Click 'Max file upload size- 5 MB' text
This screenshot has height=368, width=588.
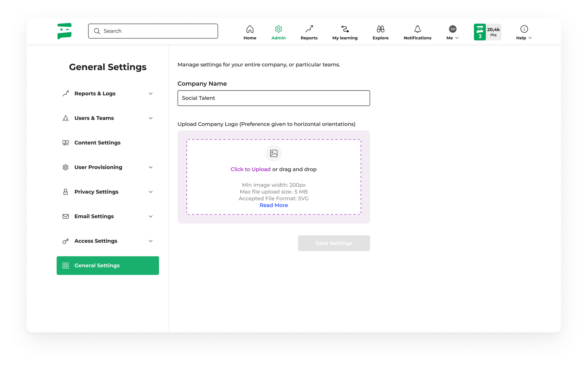pyautogui.click(x=274, y=192)
